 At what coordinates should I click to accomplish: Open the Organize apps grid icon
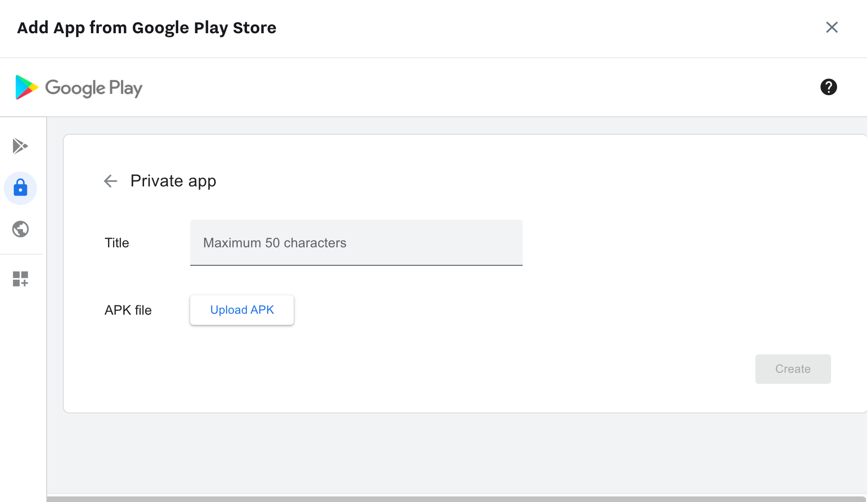pos(20,279)
